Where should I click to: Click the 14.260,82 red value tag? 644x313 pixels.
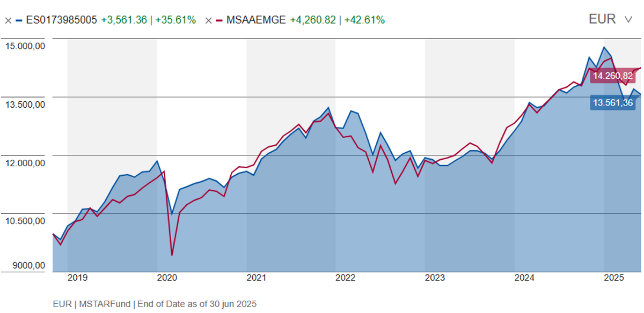click(x=612, y=76)
